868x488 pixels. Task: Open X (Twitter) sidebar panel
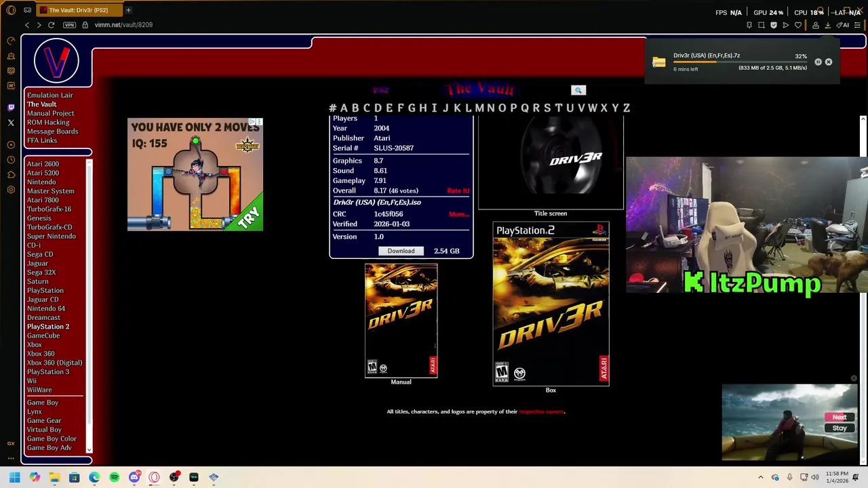tap(11, 123)
